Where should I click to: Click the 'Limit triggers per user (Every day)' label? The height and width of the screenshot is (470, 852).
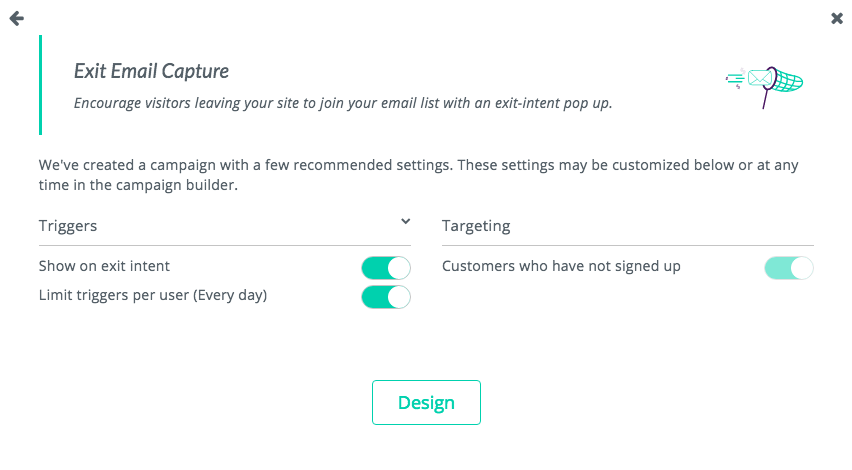point(153,295)
